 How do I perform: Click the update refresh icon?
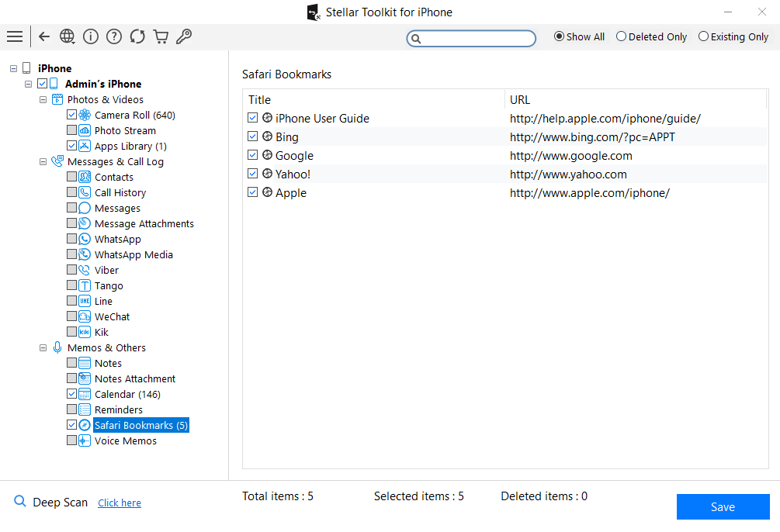pos(137,36)
